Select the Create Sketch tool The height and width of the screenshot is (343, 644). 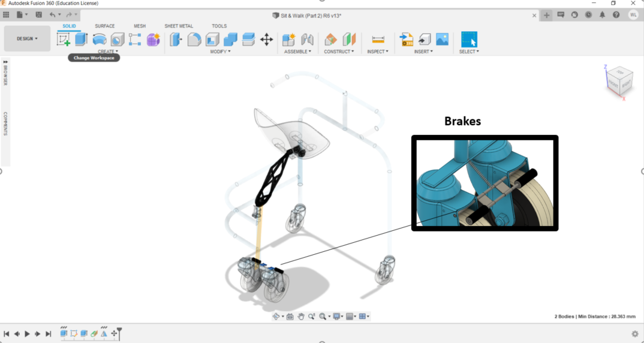tap(63, 40)
